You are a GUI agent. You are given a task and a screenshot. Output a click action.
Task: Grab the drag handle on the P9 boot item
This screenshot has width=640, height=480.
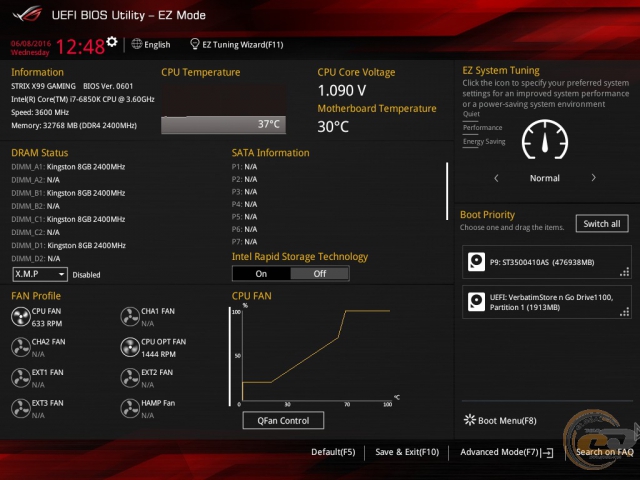pyautogui.click(x=624, y=272)
